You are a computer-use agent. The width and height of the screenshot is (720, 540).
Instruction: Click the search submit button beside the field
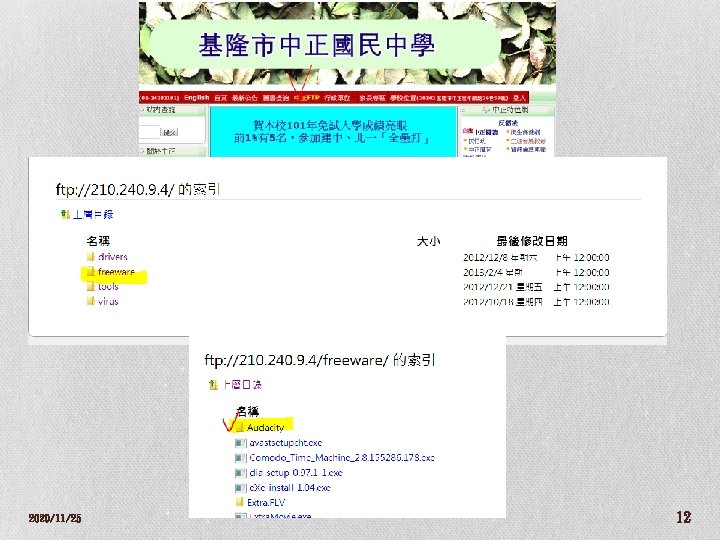169,132
